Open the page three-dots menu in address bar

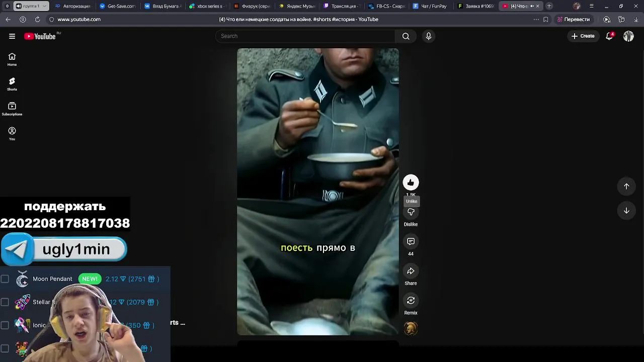(536, 20)
